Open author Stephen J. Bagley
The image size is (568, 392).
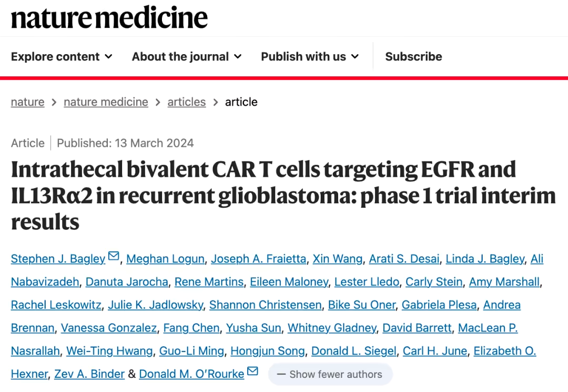click(x=58, y=259)
